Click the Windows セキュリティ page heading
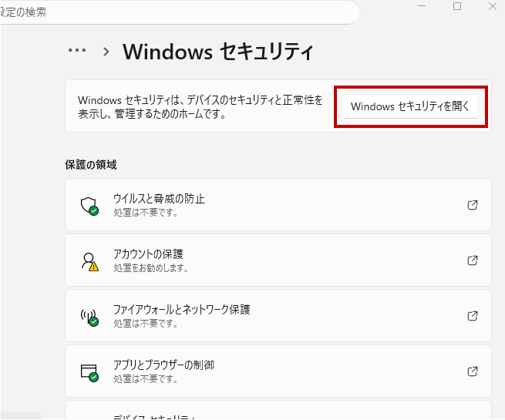 click(x=218, y=51)
